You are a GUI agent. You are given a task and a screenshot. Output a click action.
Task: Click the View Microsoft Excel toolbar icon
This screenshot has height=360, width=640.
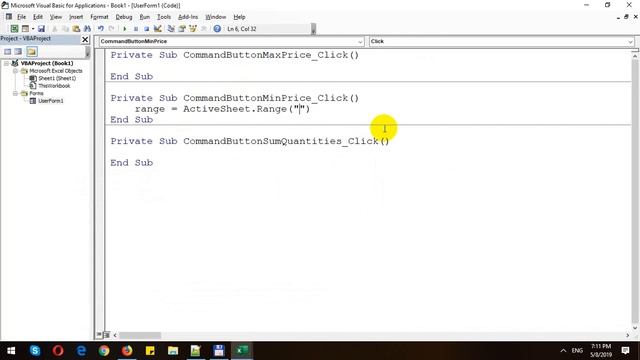(14, 29)
